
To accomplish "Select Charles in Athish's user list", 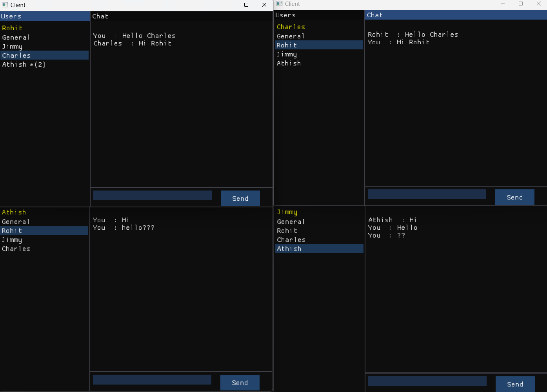I will (x=44, y=249).
